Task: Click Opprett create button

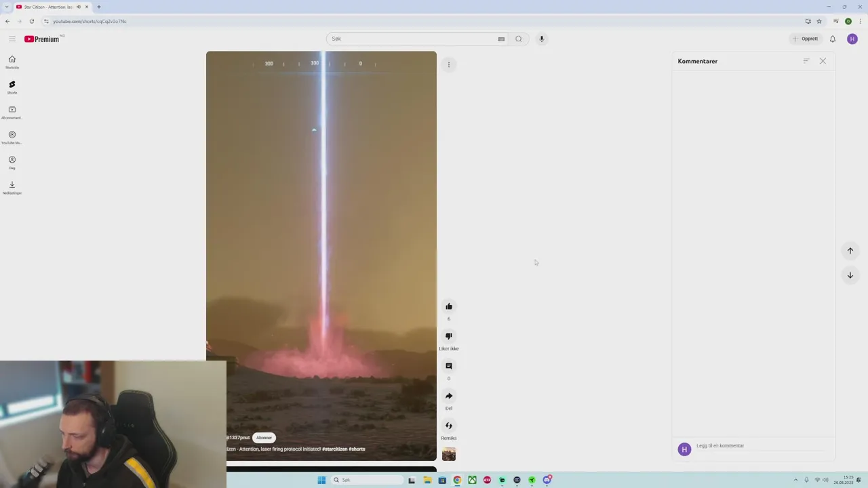Action: (x=806, y=39)
